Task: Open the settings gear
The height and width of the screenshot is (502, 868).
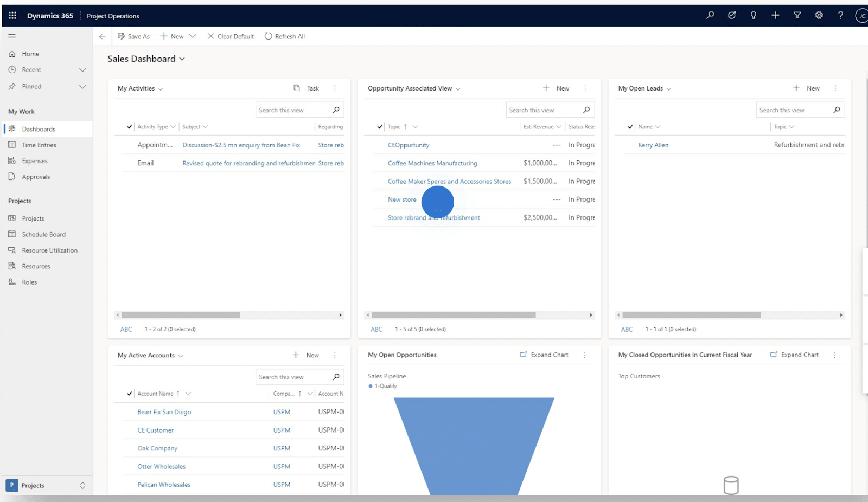Action: tap(819, 15)
